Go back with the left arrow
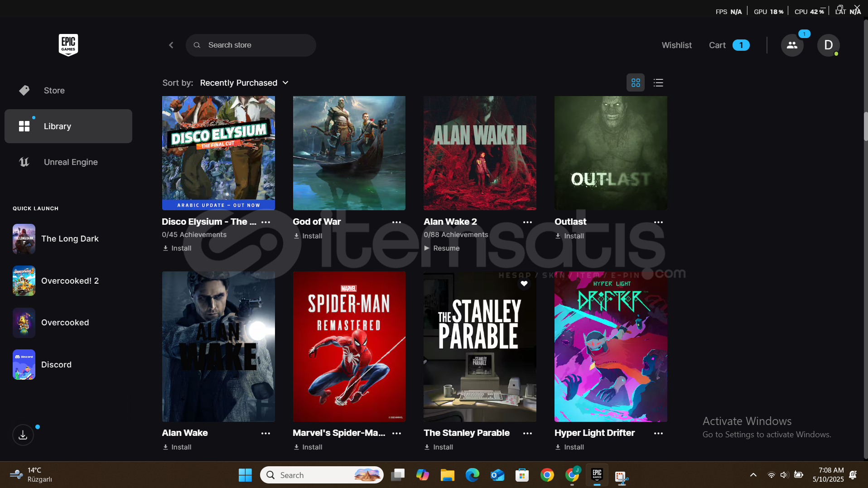 pyautogui.click(x=171, y=45)
